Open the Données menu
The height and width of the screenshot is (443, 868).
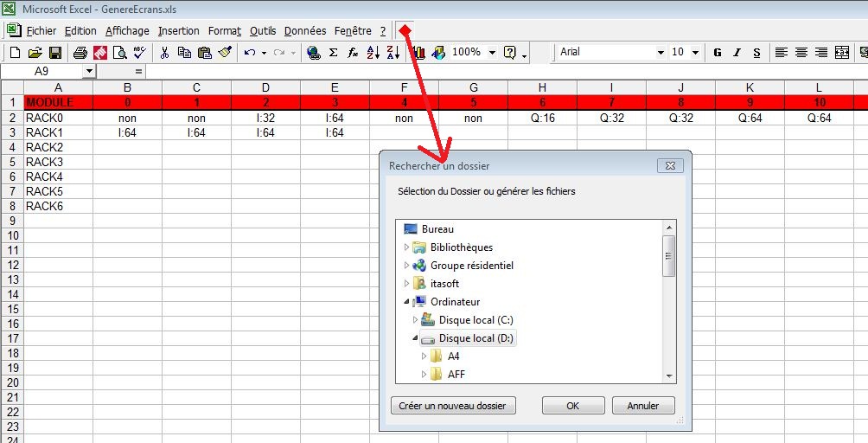click(304, 31)
